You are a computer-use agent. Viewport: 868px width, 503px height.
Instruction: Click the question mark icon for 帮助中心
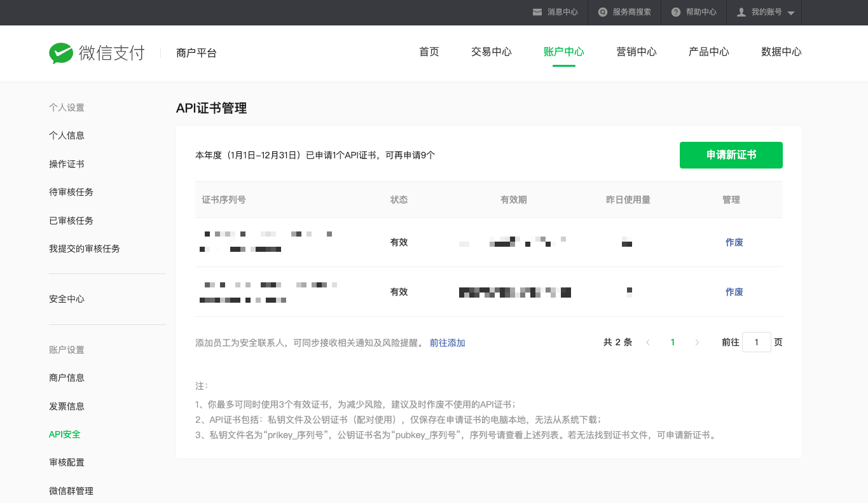point(675,12)
